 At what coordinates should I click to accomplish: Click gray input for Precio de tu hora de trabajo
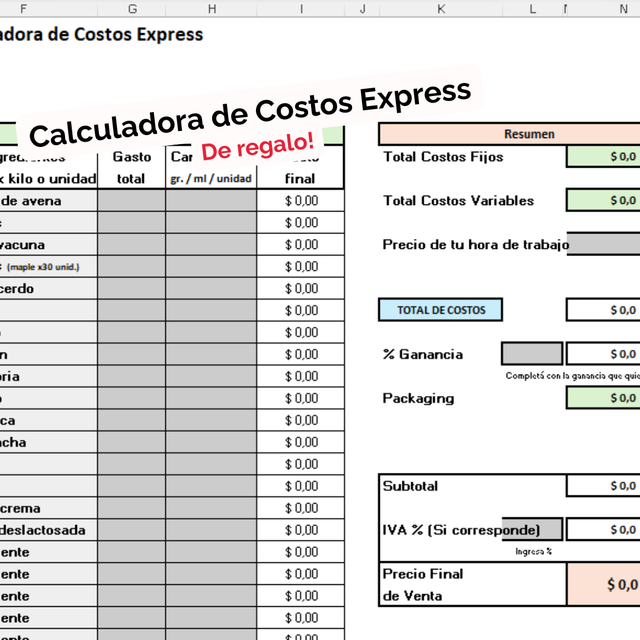604,245
